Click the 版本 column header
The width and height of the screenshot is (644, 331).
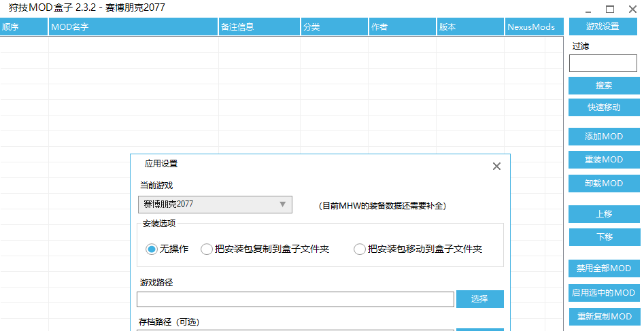click(x=471, y=27)
